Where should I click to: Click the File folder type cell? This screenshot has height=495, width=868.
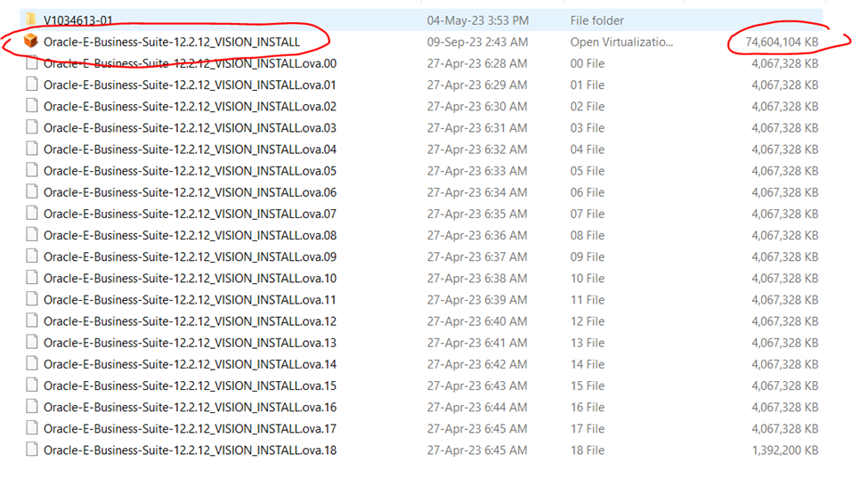596,20
